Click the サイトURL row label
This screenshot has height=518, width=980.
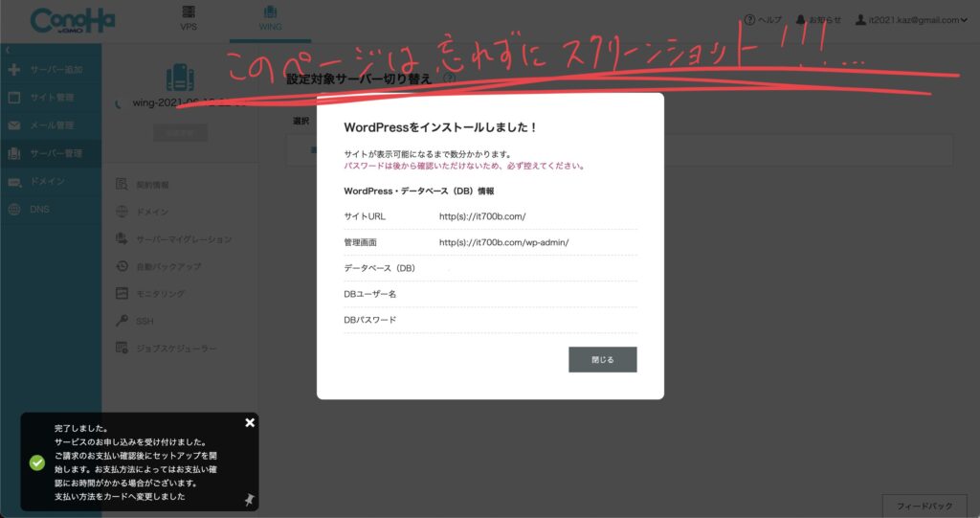click(x=365, y=216)
